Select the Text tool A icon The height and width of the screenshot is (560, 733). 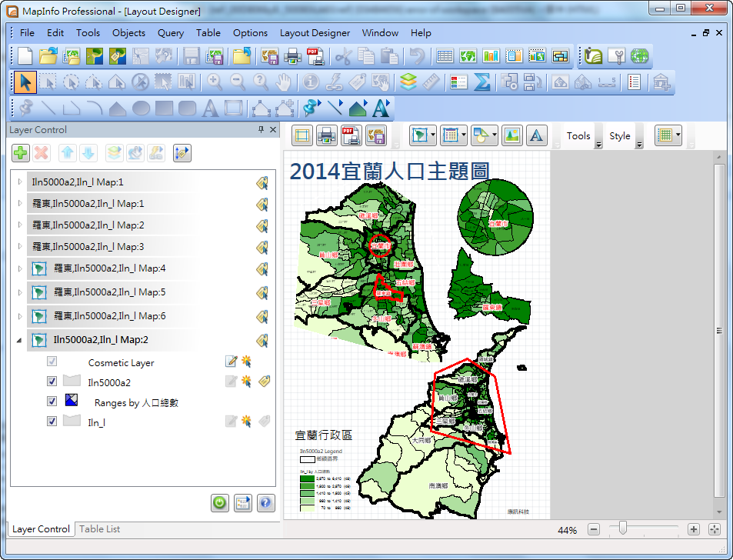(210, 108)
